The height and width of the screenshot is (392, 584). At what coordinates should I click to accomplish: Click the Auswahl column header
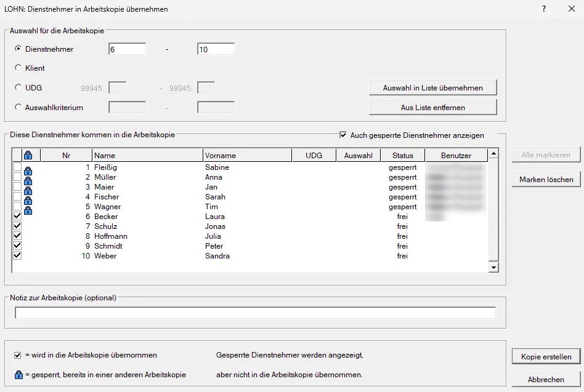pyautogui.click(x=359, y=156)
